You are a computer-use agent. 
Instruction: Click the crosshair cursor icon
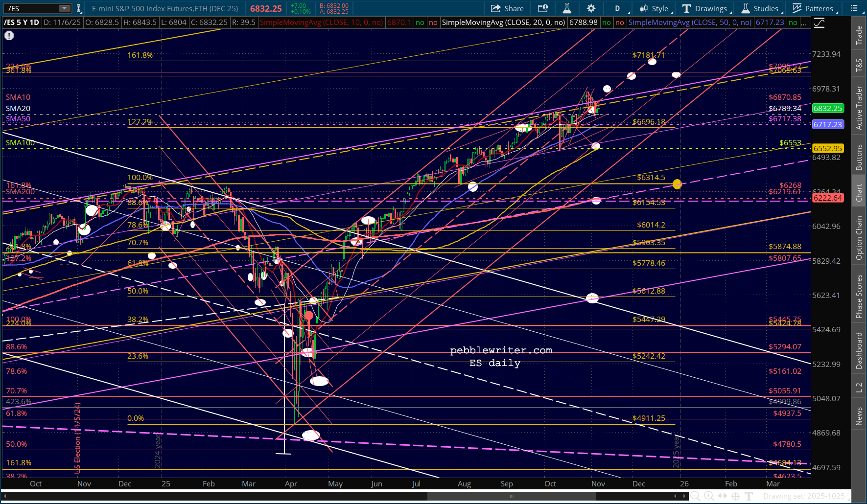735,496
